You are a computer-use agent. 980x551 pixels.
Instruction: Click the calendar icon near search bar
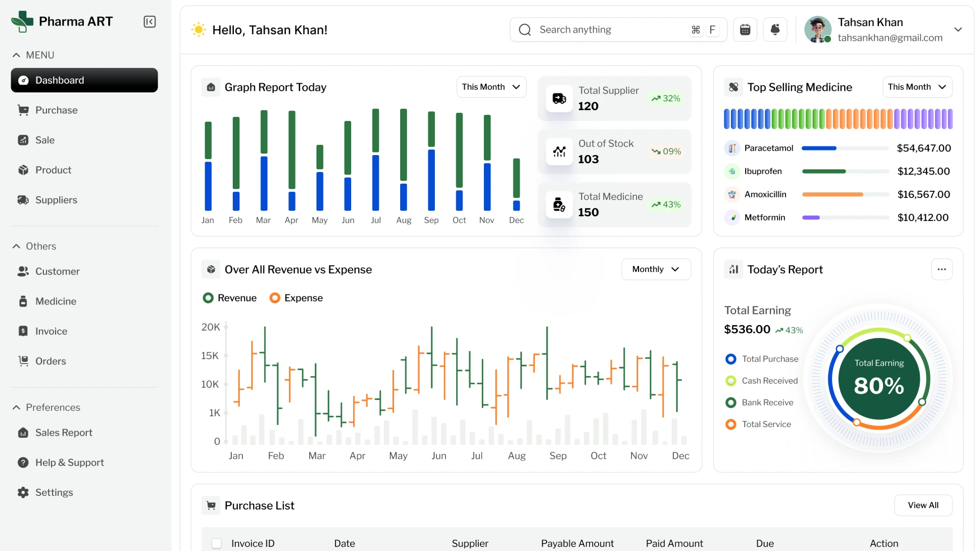(745, 29)
